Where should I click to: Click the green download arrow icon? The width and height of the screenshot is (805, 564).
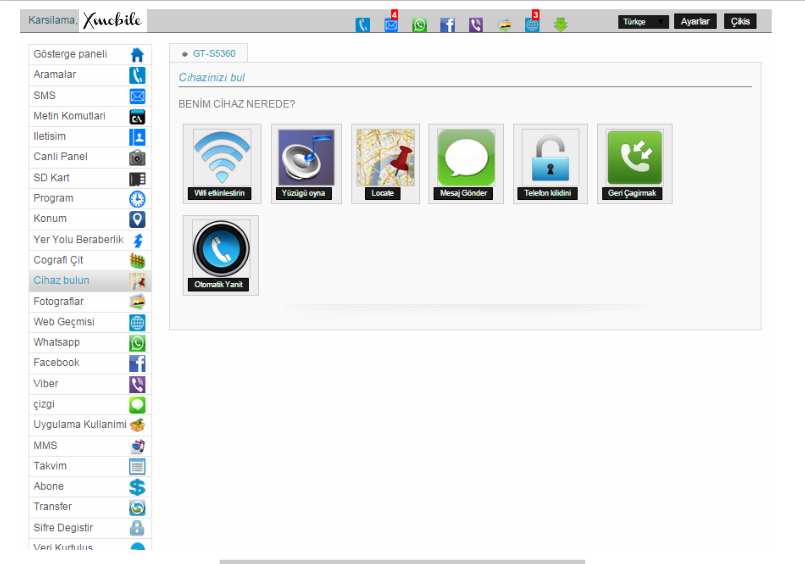pos(561,25)
